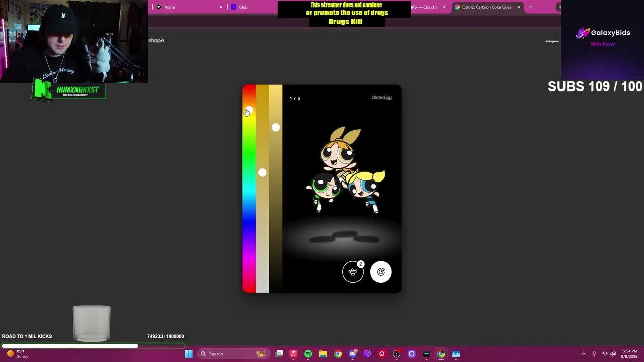
Task: Click the white target submit button
Action: pyautogui.click(x=381, y=272)
